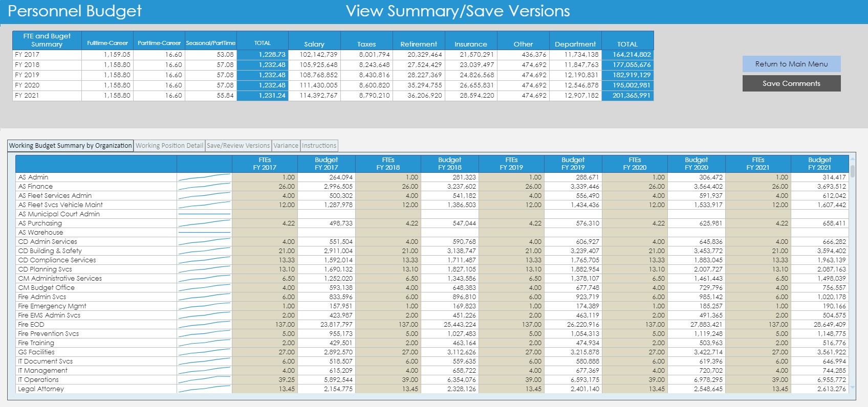The height and width of the screenshot is (407, 868).
Task: Select CD Compliance Services row label
Action: (57, 260)
